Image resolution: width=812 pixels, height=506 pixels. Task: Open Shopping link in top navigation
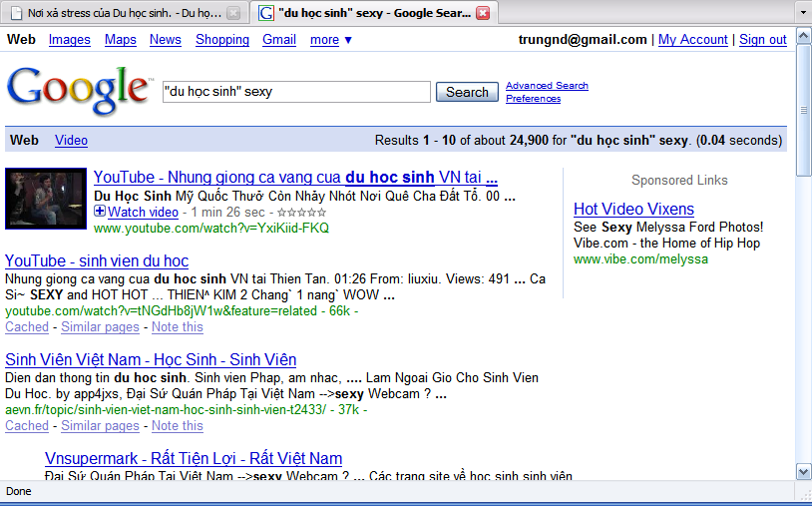222,40
